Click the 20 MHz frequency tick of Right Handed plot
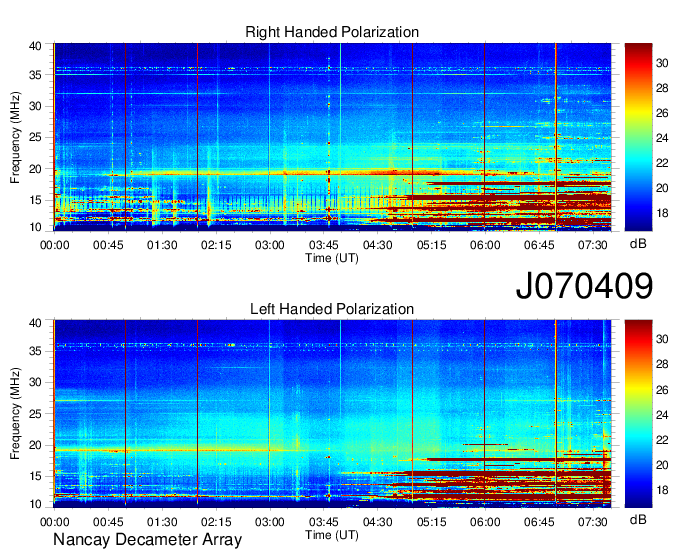Image resolution: width=680 pixels, height=552 pixels. point(35,169)
